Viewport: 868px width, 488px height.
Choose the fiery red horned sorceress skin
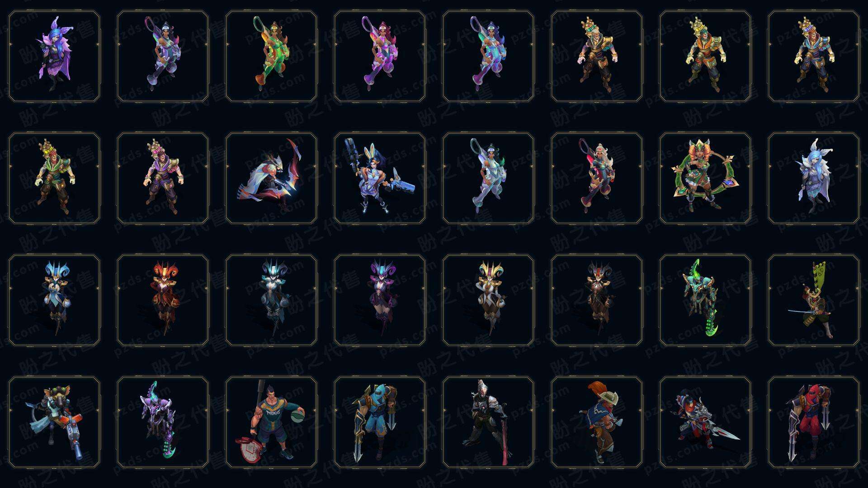point(163,300)
